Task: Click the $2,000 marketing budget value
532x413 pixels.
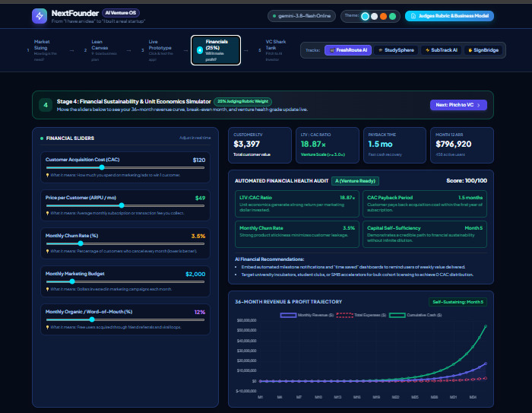Action: pos(195,274)
